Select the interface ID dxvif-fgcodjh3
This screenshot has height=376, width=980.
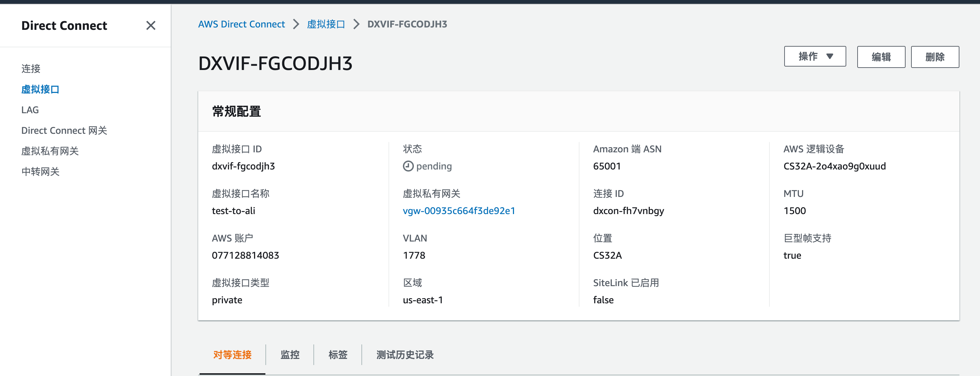click(243, 166)
